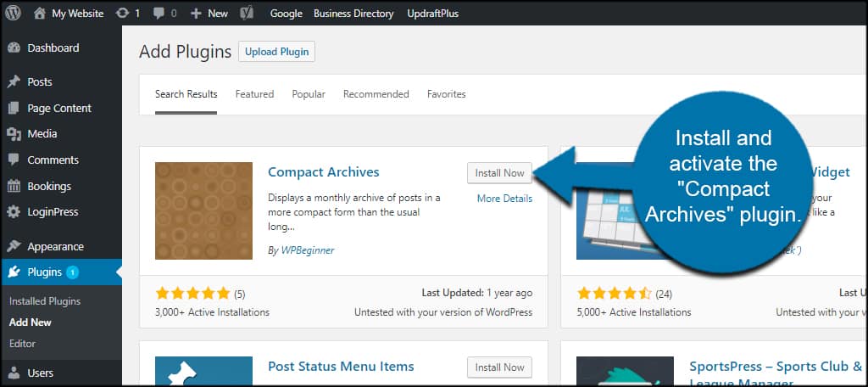Screen dimensions: 868x387
Task: Open the WPBeginner author link
Action: click(x=307, y=250)
